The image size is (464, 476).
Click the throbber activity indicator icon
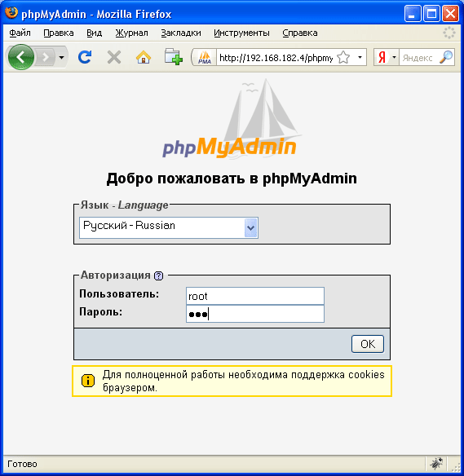(x=449, y=33)
